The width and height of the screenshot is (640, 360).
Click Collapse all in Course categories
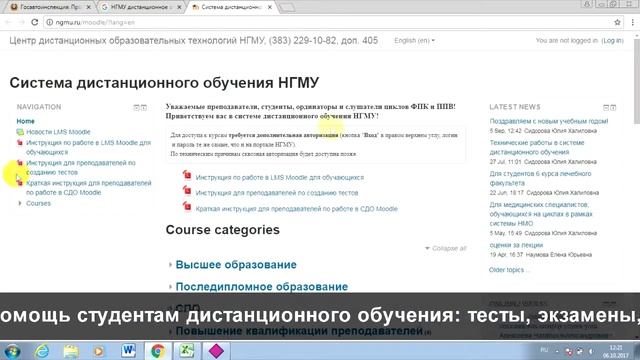click(446, 248)
